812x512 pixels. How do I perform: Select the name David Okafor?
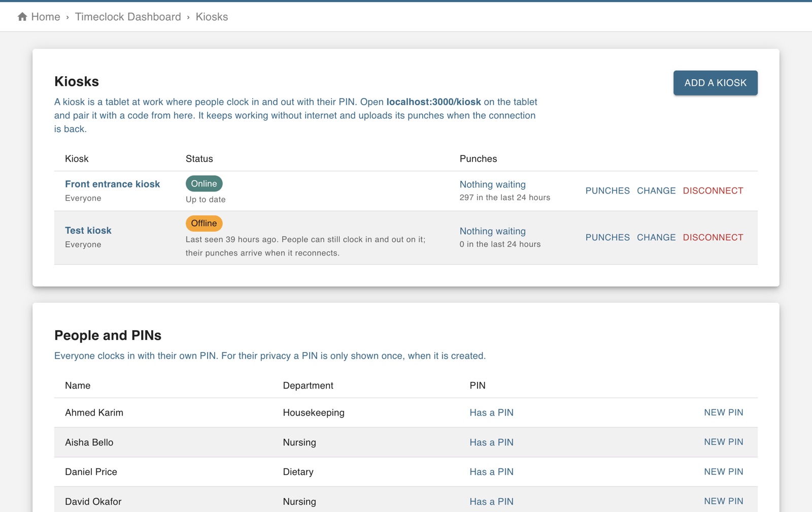click(93, 501)
